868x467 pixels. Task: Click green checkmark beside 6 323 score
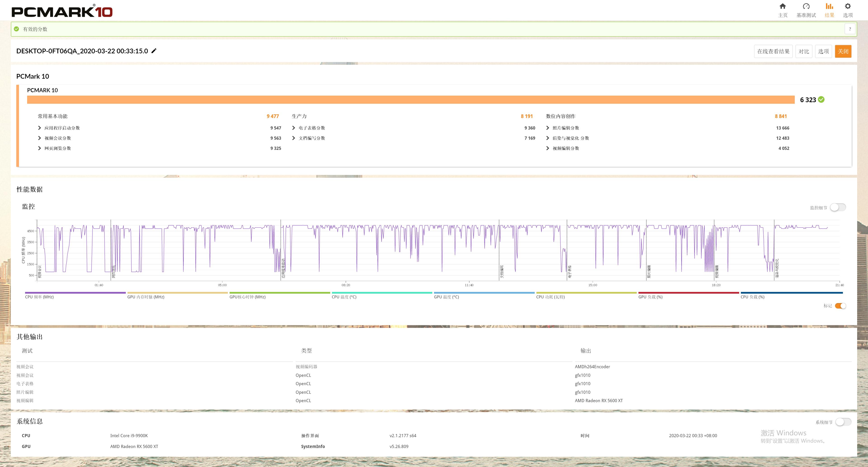point(821,99)
